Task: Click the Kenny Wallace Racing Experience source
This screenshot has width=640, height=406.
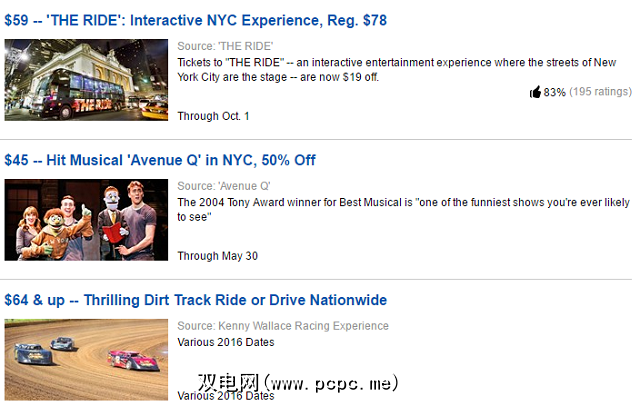Action: pos(283,326)
